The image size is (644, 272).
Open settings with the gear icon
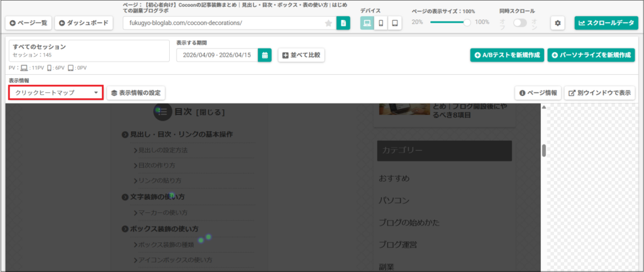(557, 23)
